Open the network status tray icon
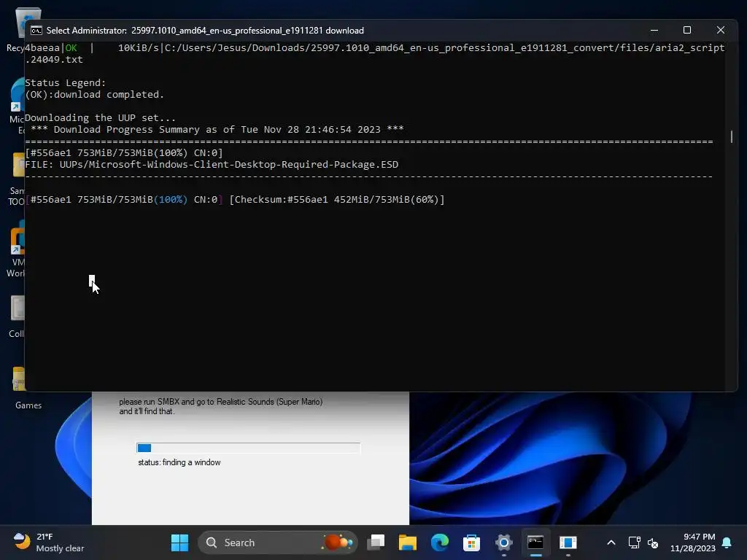747x560 pixels. click(634, 542)
